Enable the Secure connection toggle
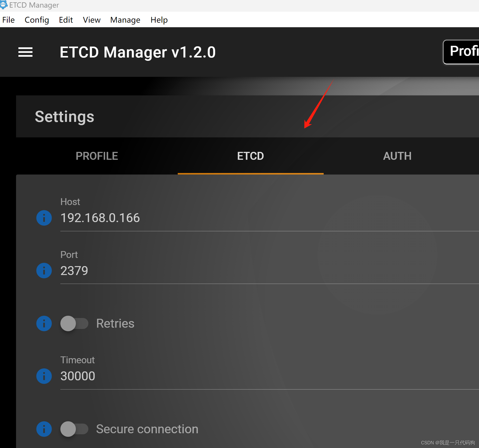 (x=74, y=429)
